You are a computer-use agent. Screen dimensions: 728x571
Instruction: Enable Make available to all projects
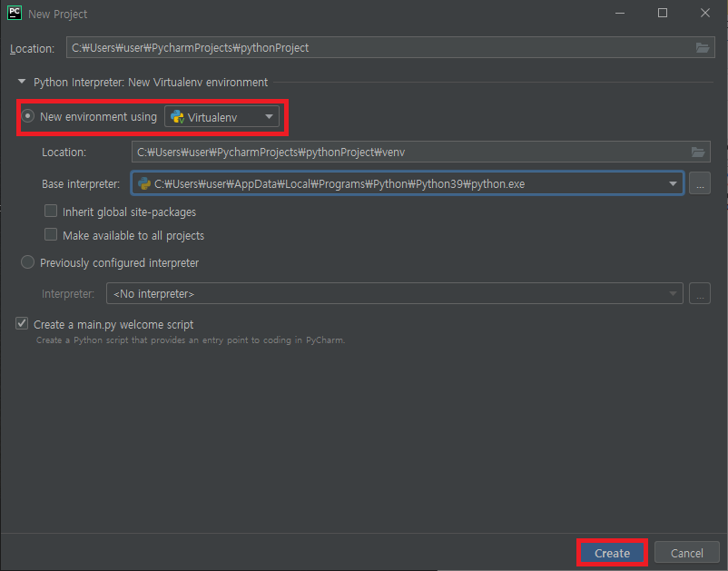pyautogui.click(x=51, y=235)
